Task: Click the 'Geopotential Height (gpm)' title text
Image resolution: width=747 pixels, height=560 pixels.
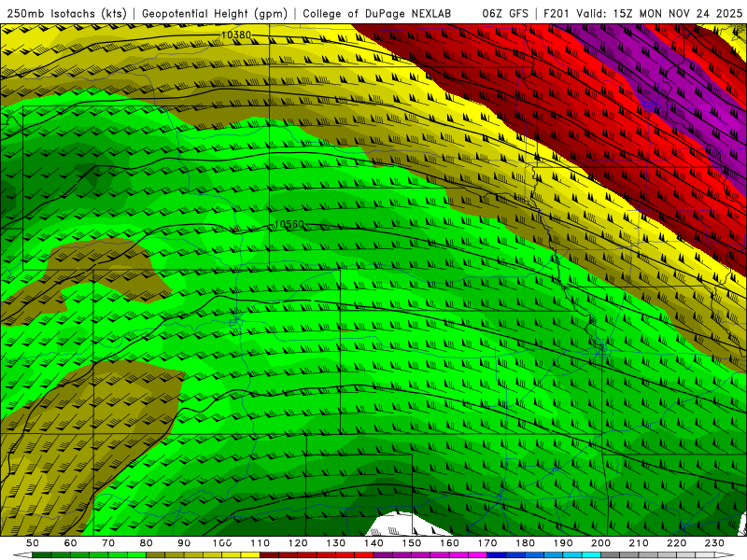Action: point(215,13)
